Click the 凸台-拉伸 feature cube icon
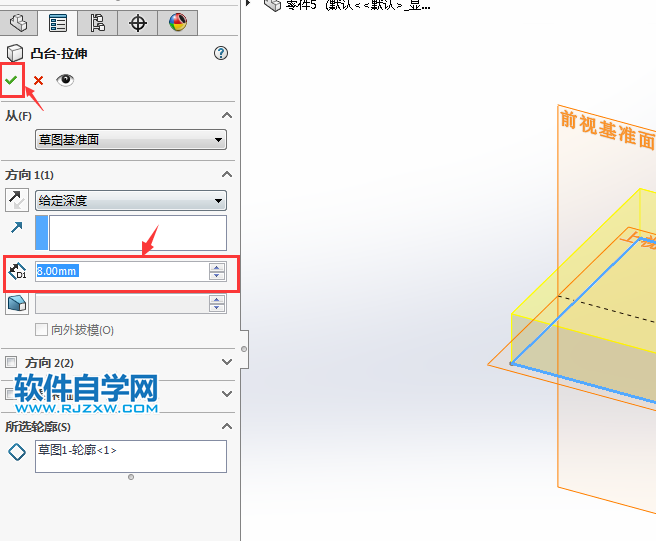 pos(15,53)
